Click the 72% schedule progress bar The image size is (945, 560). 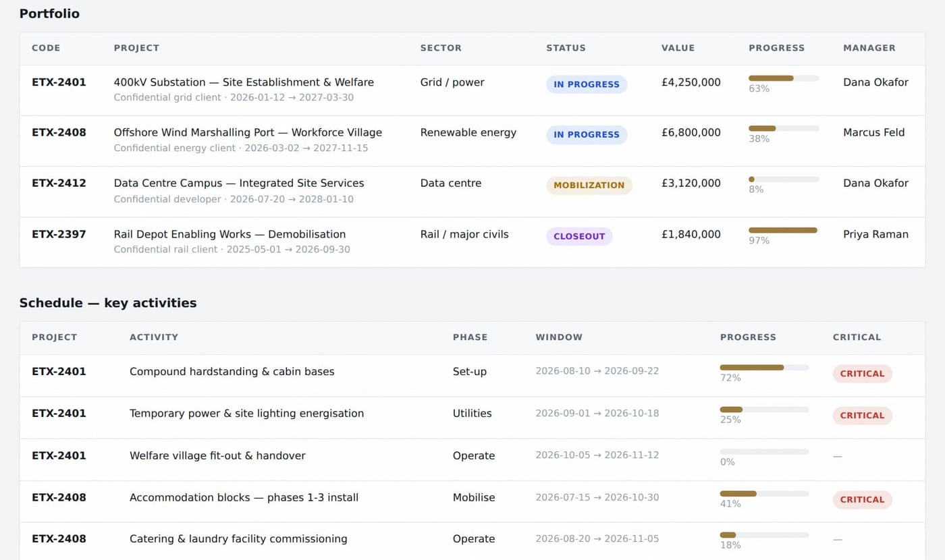click(x=764, y=368)
